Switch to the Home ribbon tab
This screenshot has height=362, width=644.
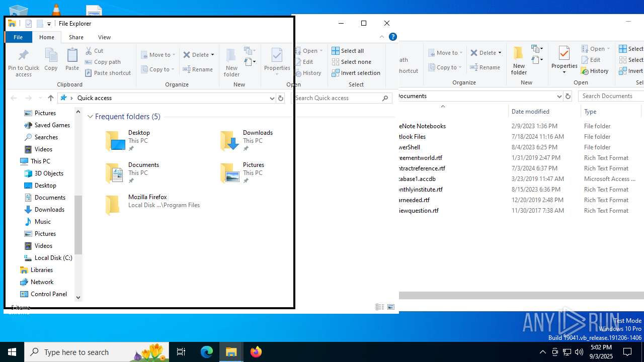click(x=47, y=37)
